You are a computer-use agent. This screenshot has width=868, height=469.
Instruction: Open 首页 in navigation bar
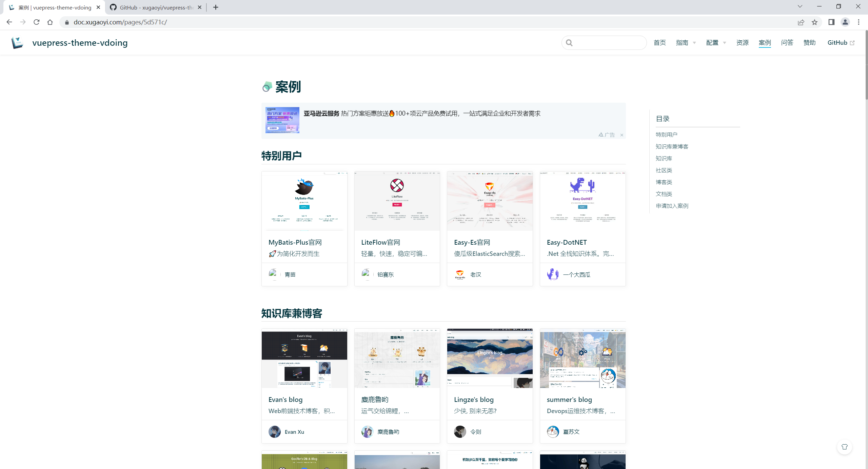coord(659,43)
